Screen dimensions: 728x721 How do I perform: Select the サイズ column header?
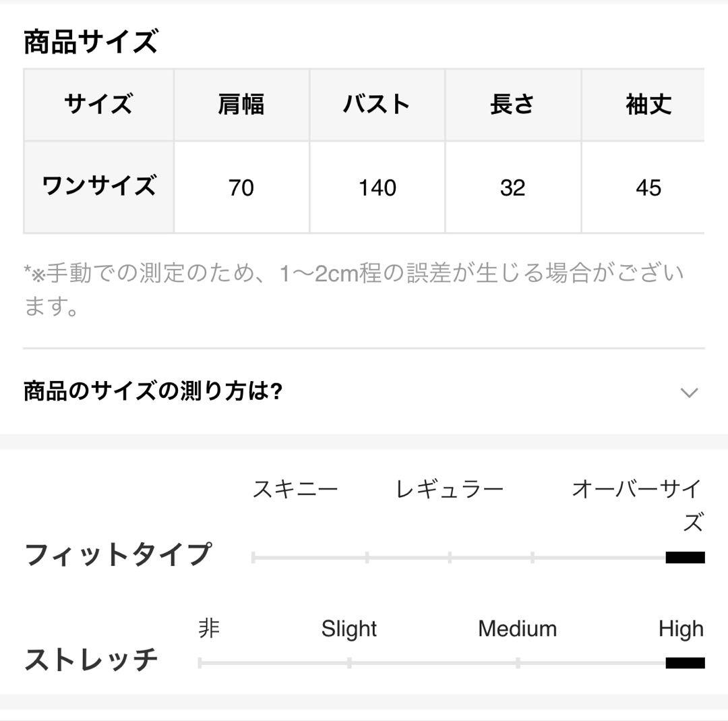point(98,105)
